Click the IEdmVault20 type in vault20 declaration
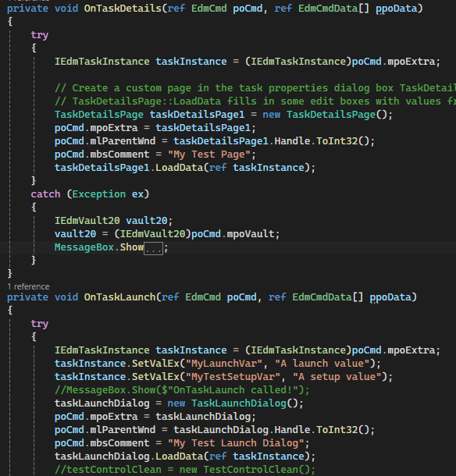Viewport: 456px width, 476px height. coord(87,221)
